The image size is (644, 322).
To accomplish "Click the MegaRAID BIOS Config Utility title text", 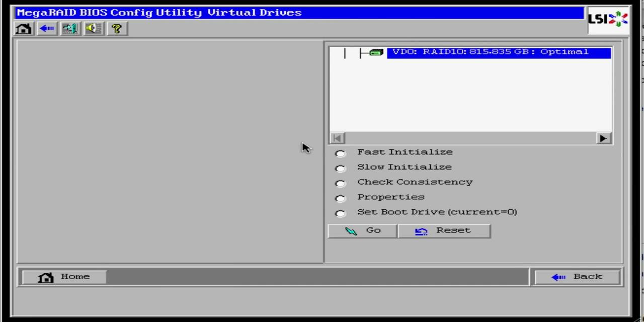I will point(159,13).
